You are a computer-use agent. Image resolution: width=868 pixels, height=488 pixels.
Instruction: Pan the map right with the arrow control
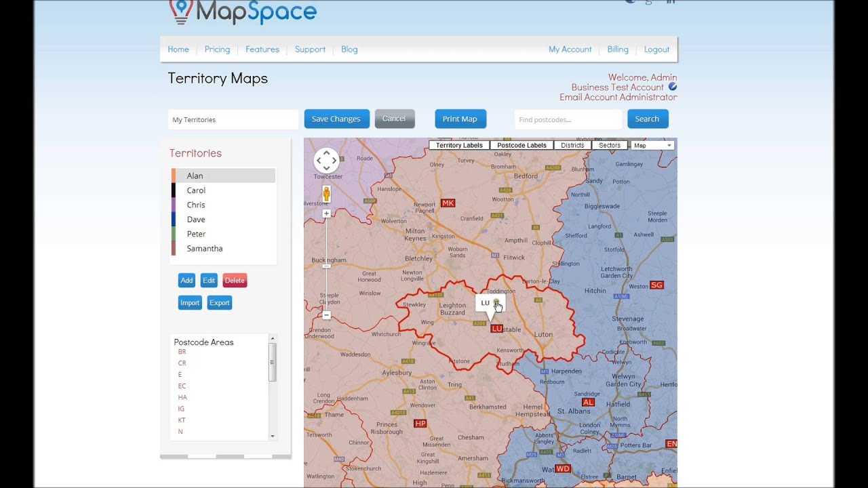coord(334,161)
